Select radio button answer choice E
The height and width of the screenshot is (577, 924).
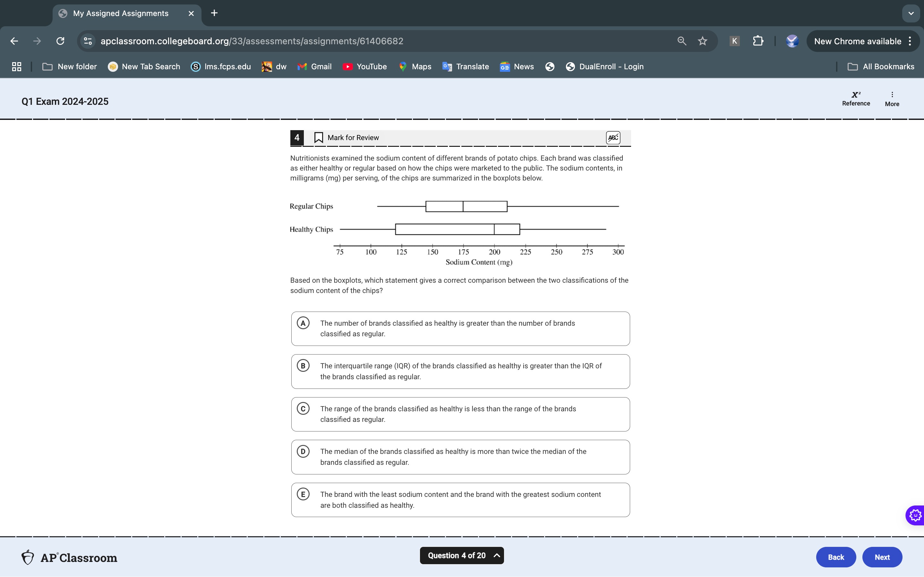coord(303,494)
